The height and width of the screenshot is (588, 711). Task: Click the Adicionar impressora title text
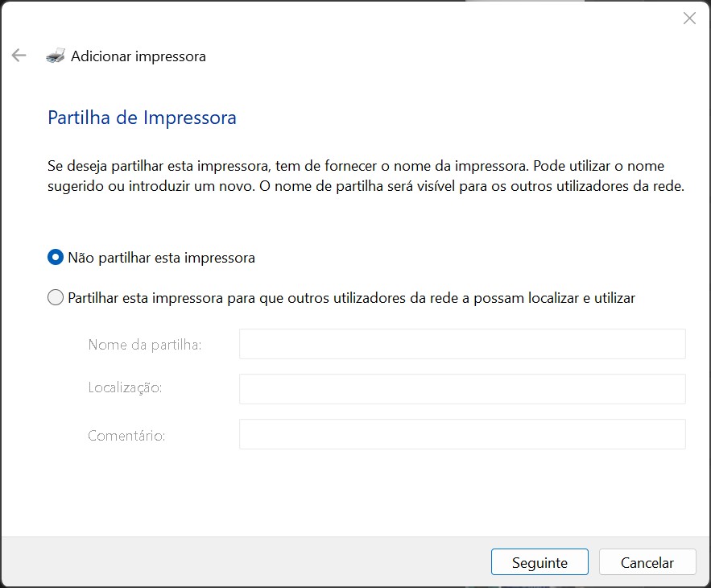point(138,56)
